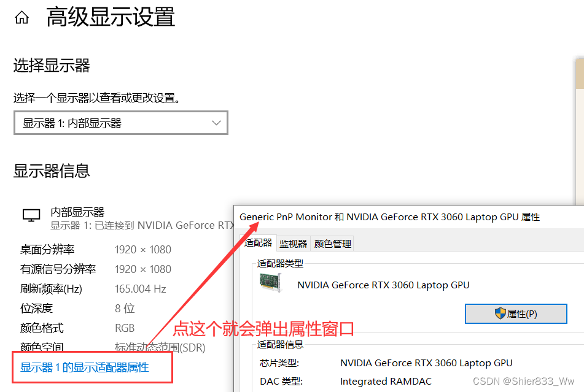Click the properties dialog title bar text
Viewport: 584px width, 392px height.
click(x=389, y=217)
